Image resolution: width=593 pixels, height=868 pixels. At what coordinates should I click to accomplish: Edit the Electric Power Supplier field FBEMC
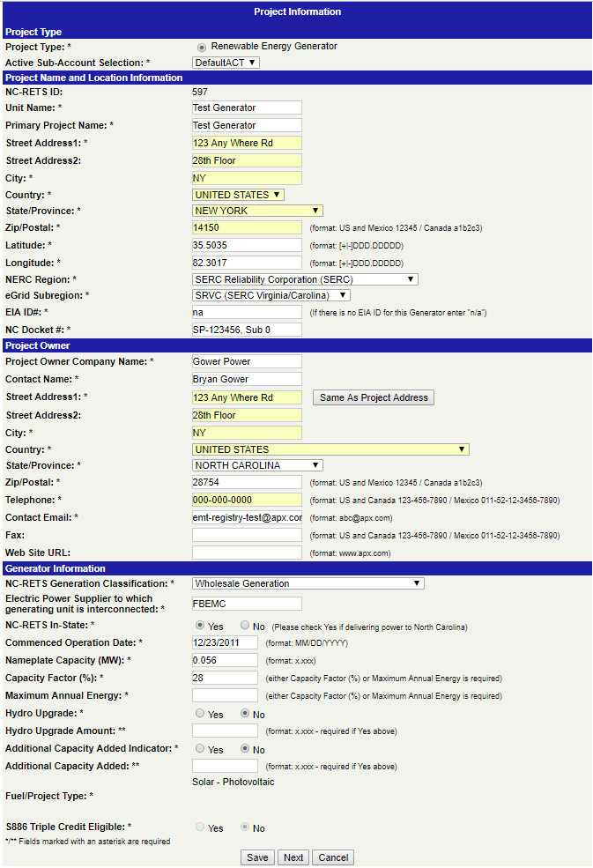(x=247, y=604)
